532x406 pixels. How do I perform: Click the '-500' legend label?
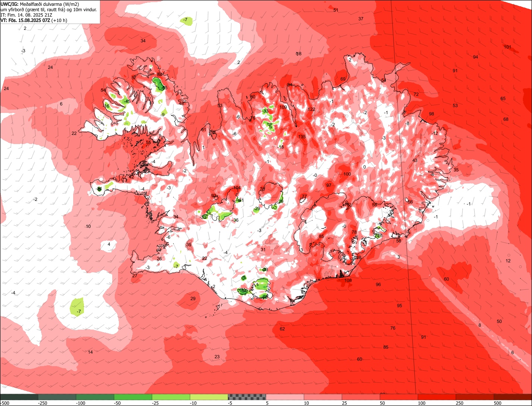[x=5, y=403]
